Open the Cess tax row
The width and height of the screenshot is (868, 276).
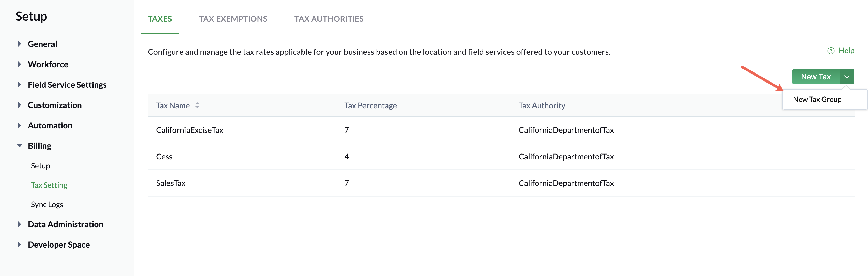(501, 157)
